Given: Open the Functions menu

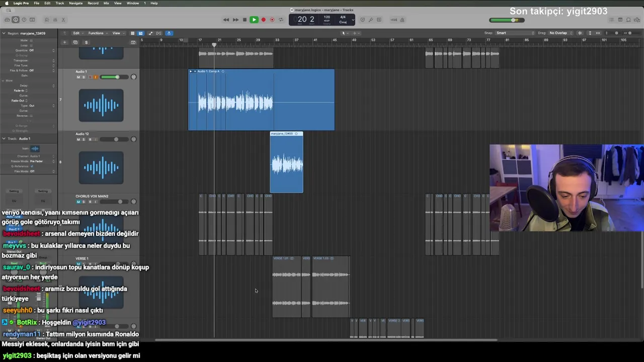Looking at the screenshot, I should click(97, 33).
